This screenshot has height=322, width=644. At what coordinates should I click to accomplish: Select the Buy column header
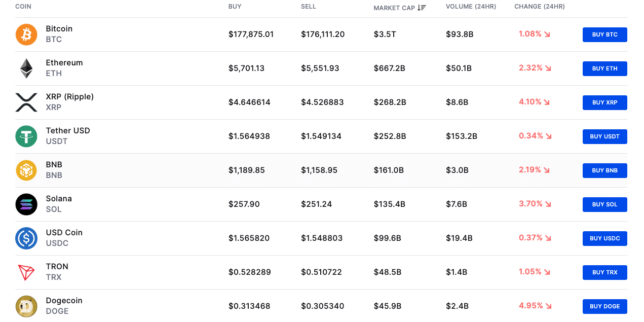(x=235, y=7)
